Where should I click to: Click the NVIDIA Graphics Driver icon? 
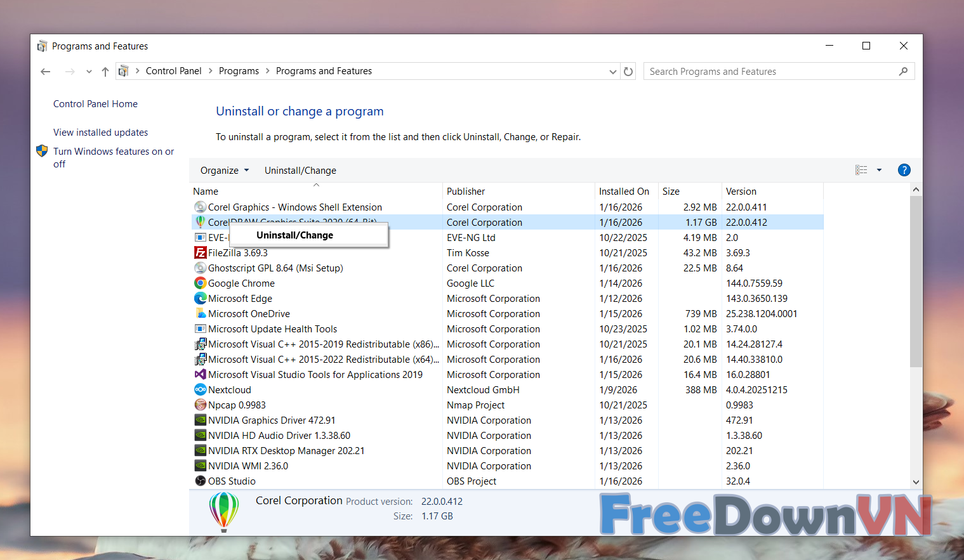[x=200, y=420]
